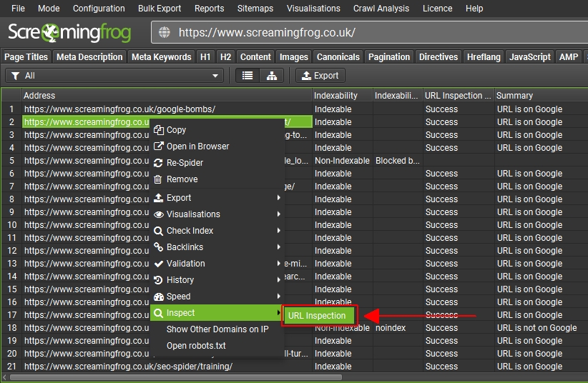Open the Bulk Export menu
The height and width of the screenshot is (383, 588).
click(x=160, y=9)
